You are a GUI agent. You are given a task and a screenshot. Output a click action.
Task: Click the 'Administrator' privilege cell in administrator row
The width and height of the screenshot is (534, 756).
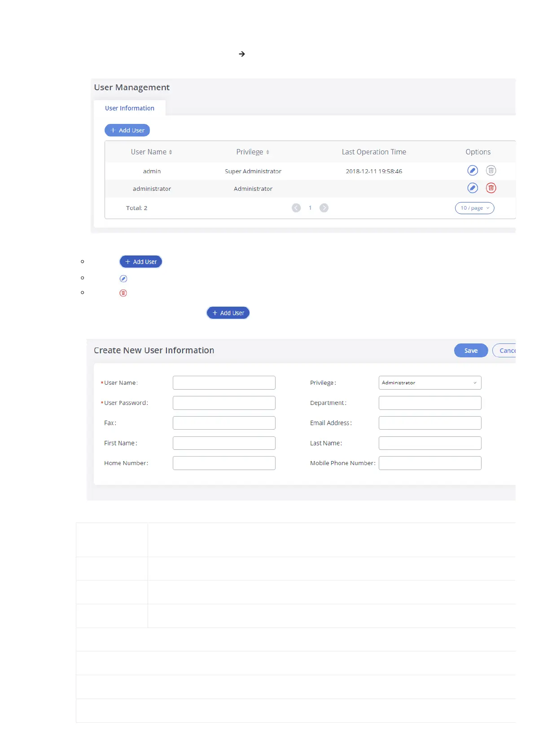253,189
